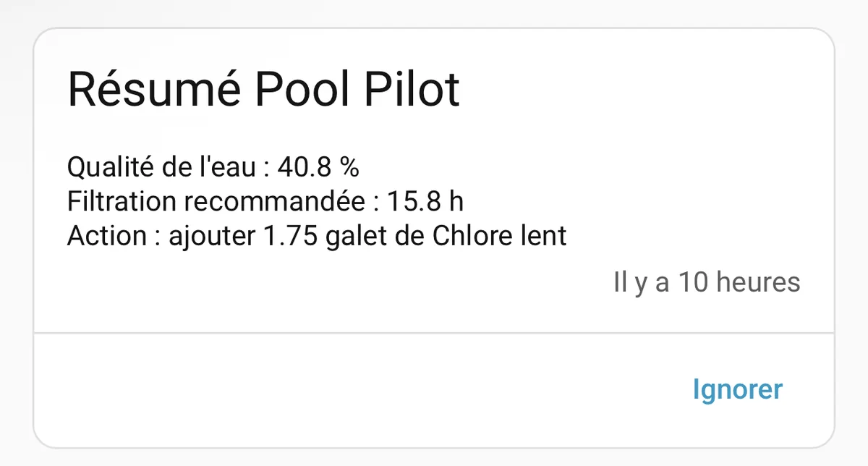
Task: Click the 'Action : ajouter 1.75 galet' line
Action: [x=317, y=237]
